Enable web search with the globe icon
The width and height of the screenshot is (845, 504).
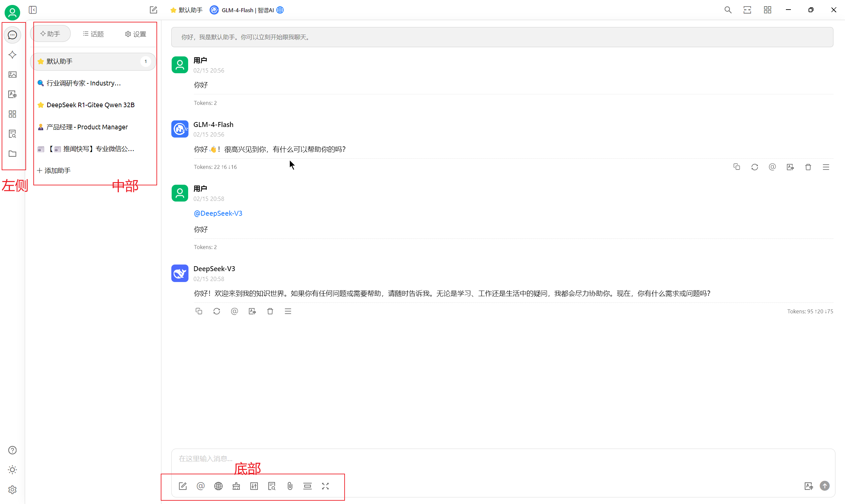tap(219, 486)
